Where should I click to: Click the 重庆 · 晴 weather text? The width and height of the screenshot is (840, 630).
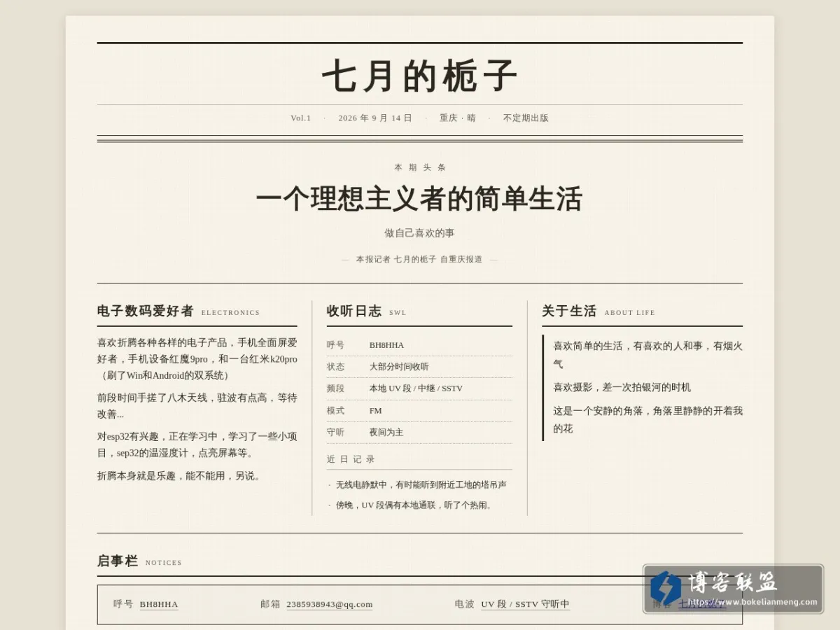coord(457,118)
